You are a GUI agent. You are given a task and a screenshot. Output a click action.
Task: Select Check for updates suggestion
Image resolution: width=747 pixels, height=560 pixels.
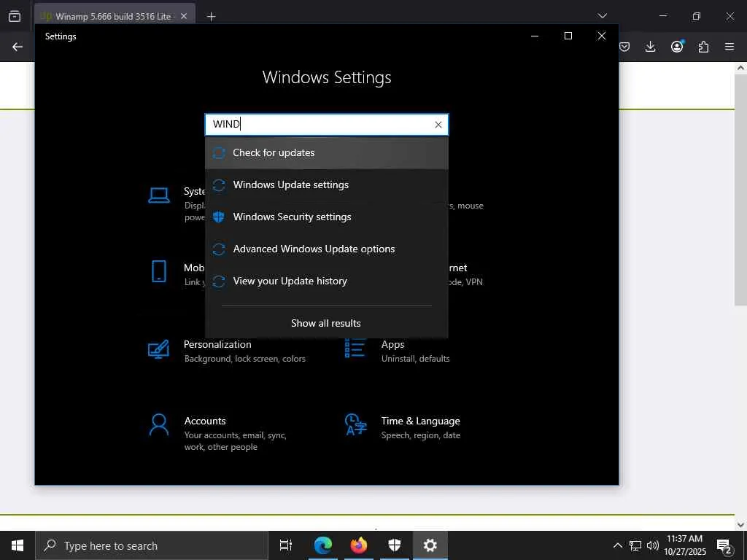pyautogui.click(x=326, y=153)
